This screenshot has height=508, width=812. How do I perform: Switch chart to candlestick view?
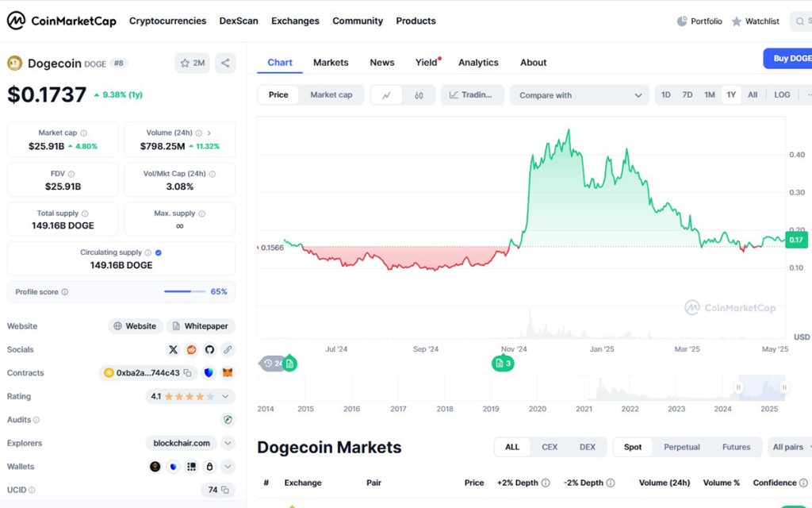(419, 95)
